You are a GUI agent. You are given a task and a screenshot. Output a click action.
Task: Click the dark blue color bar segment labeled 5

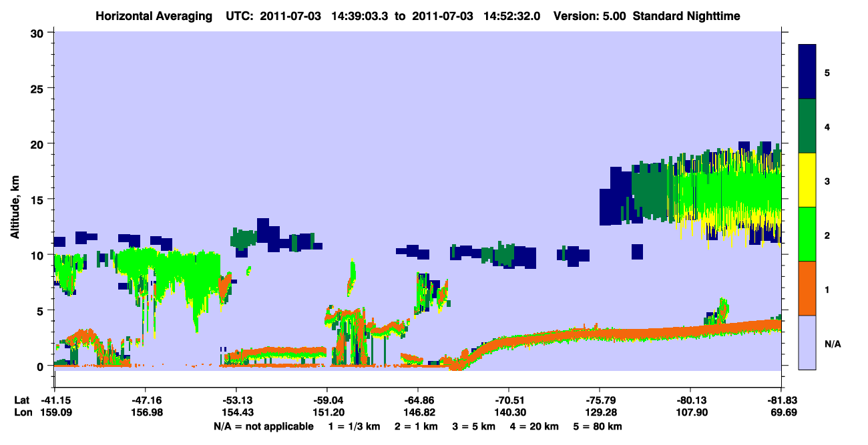point(807,72)
